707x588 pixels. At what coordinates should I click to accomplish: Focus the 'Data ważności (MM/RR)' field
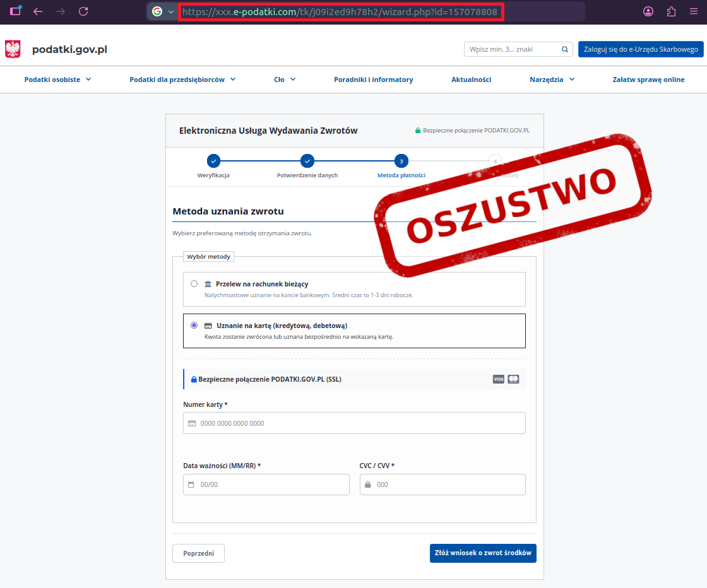[266, 485]
